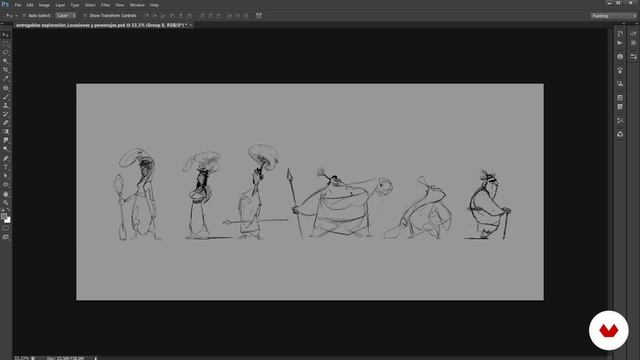Click Distribute Top Edges button
Viewport: 640px width, 360px height.
(202, 16)
